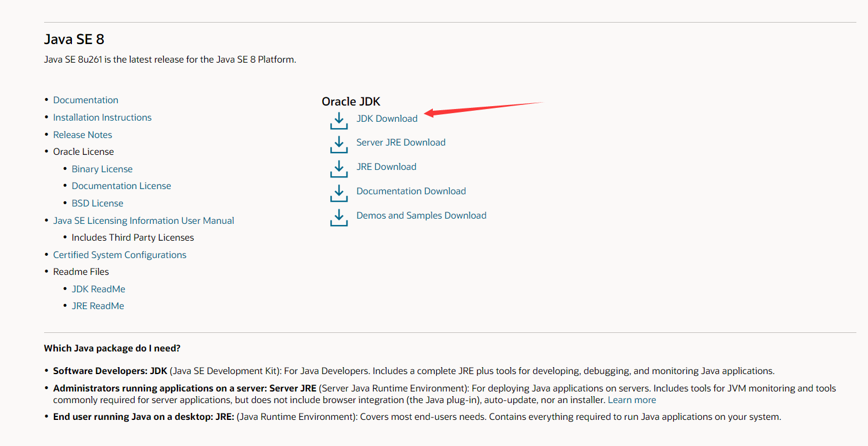
Task: Open the Server JRE Download link
Action: (401, 142)
